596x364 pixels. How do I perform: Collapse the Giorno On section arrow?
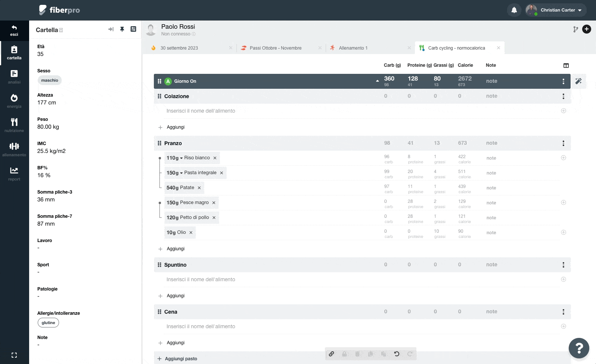(x=377, y=81)
